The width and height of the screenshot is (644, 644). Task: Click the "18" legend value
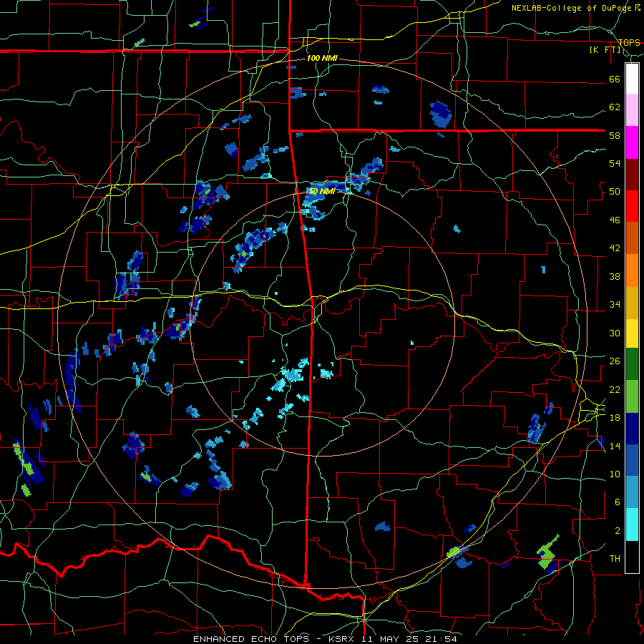coord(615,418)
